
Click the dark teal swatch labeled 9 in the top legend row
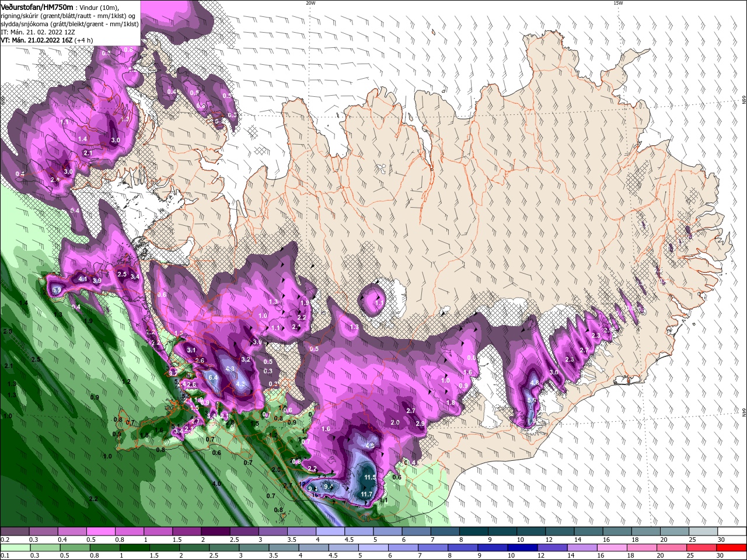502,531
